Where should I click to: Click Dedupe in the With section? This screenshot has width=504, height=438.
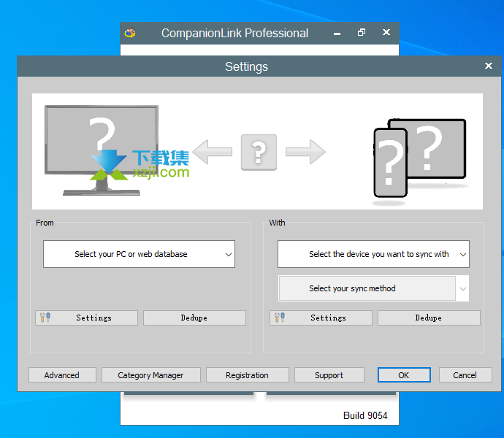429,318
